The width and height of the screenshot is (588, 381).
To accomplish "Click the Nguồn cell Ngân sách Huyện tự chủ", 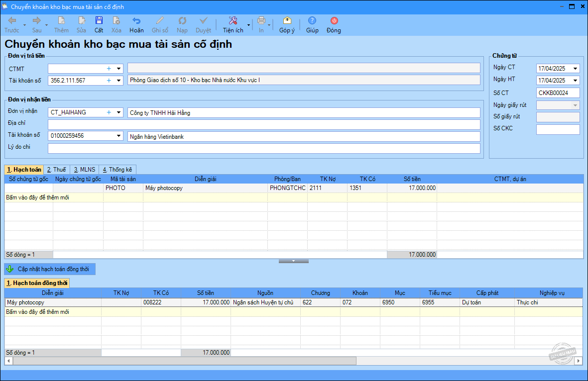I will click(265, 302).
